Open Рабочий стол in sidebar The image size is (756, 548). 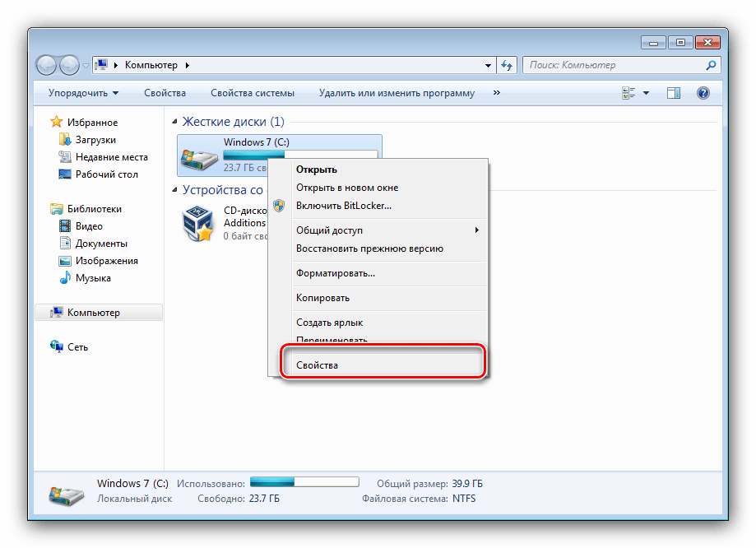107,174
